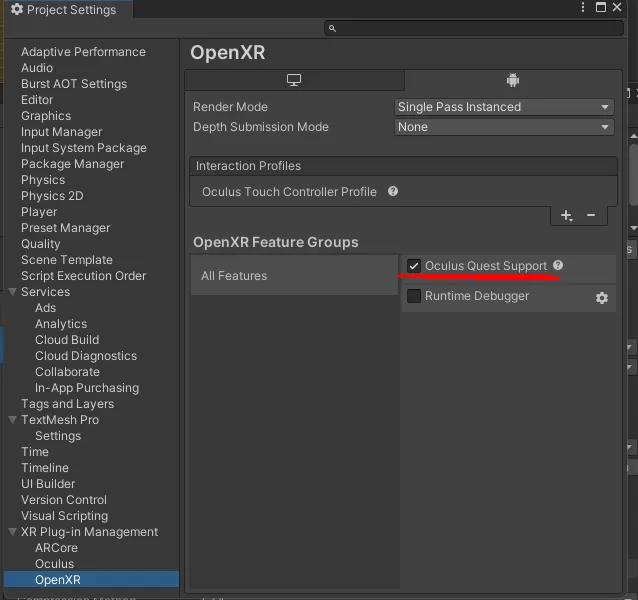Screen dimensions: 638x600
Task: Click the Project Settings gear icon
Action: tap(17, 9)
